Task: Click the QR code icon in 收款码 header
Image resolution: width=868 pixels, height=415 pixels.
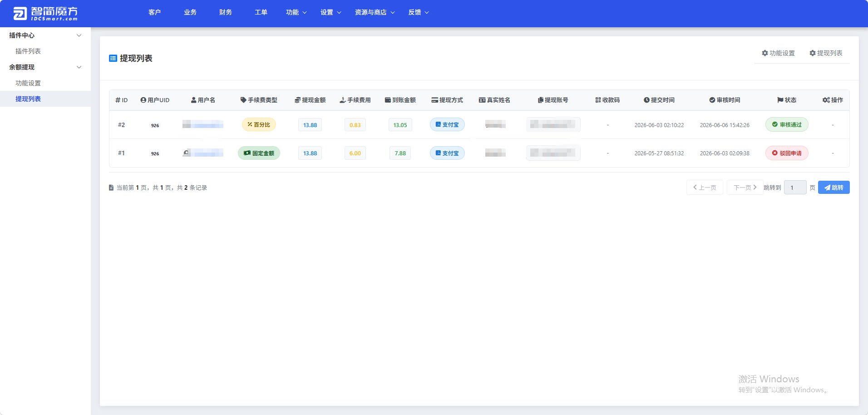Action: (x=598, y=100)
